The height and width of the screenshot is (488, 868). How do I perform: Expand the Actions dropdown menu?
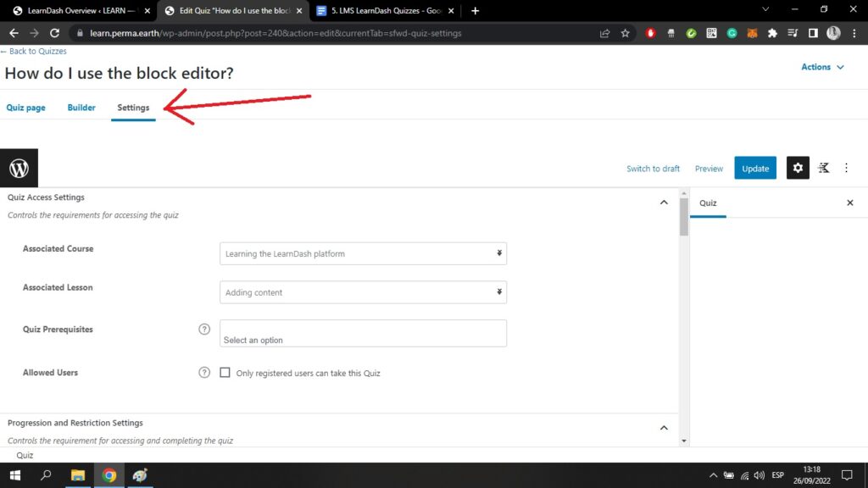(x=822, y=67)
